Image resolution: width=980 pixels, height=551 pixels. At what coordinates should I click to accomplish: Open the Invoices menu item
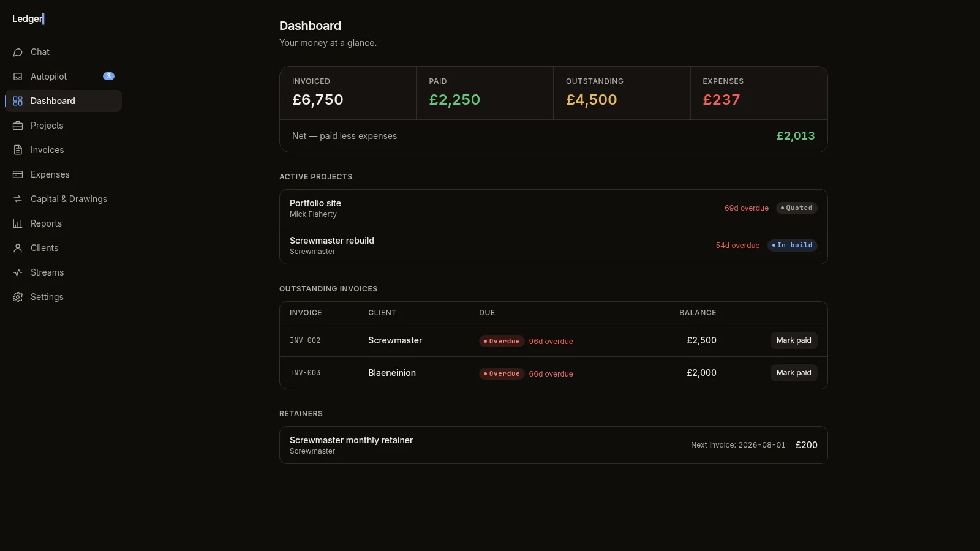click(x=63, y=150)
